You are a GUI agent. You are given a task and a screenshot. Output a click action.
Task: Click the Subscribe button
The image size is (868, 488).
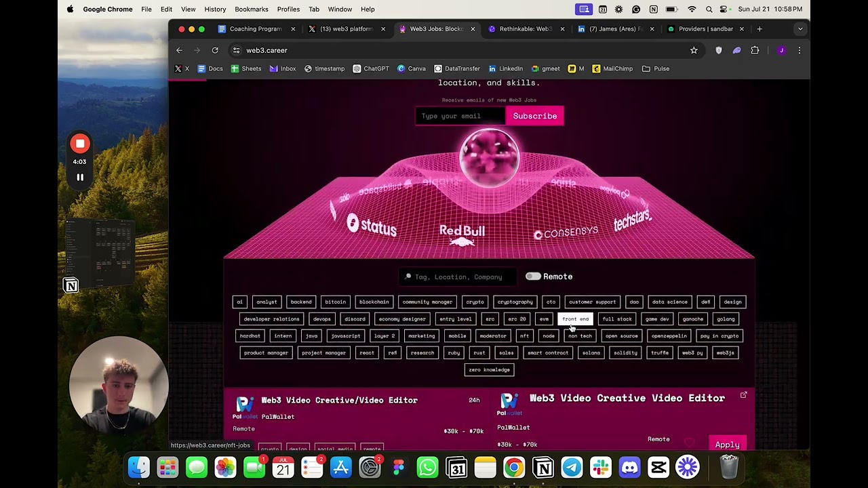pos(535,116)
